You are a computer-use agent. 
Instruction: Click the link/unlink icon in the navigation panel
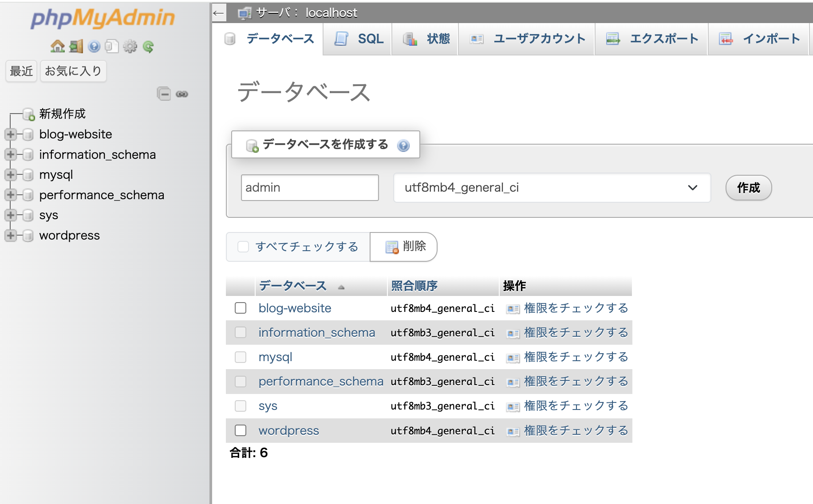click(x=182, y=94)
